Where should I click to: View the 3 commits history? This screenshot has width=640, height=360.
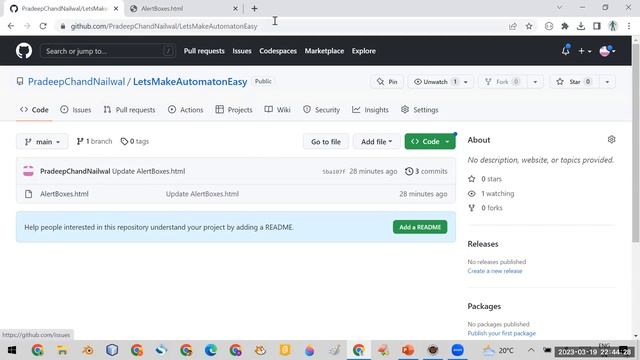tap(426, 171)
